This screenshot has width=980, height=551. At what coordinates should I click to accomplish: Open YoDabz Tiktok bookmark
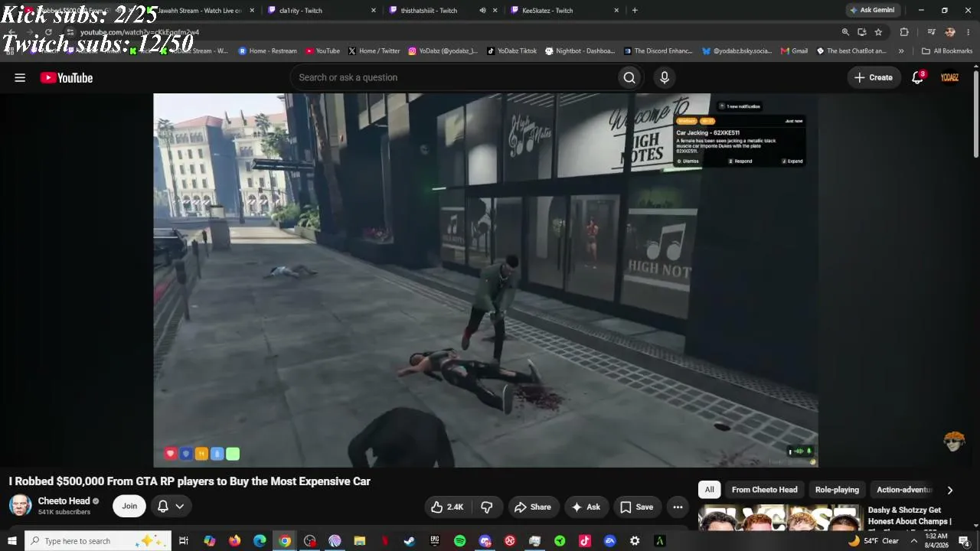tap(511, 51)
